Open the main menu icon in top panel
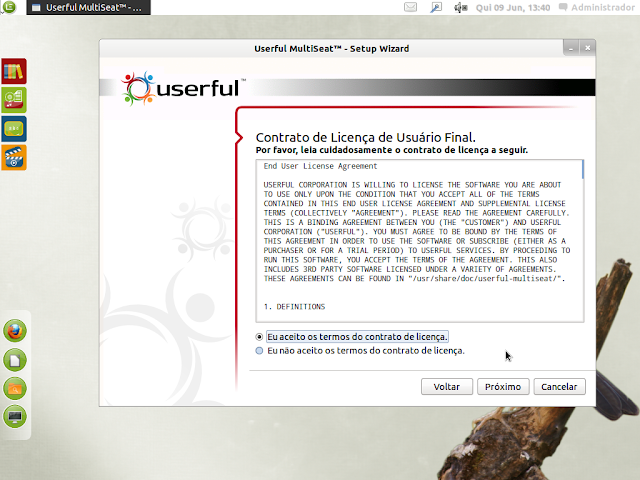The width and height of the screenshot is (640, 480). [x=9, y=7]
